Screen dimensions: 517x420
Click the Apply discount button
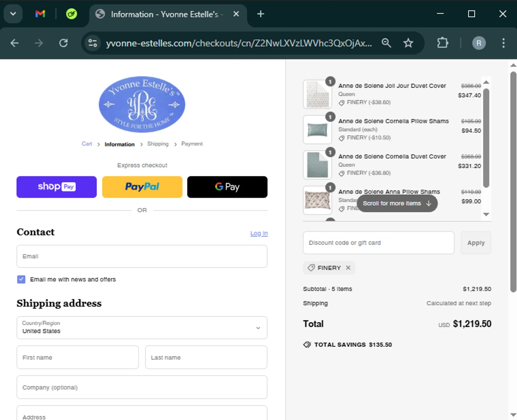click(x=476, y=243)
